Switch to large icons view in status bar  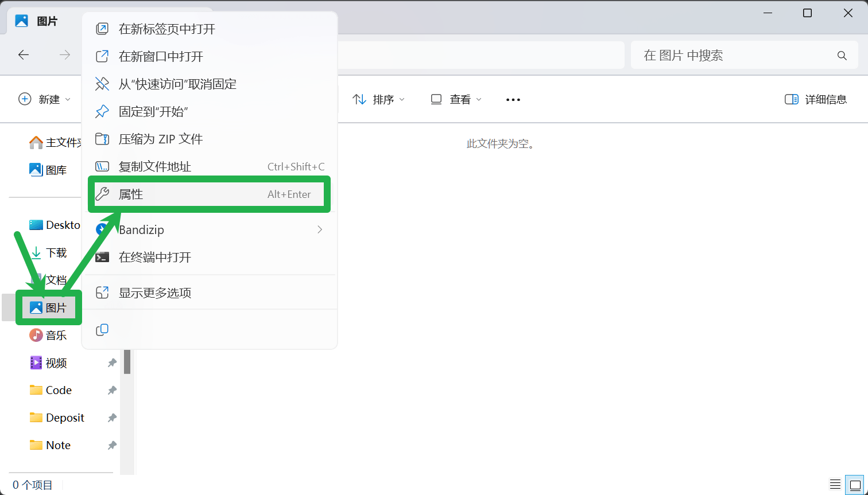click(855, 485)
